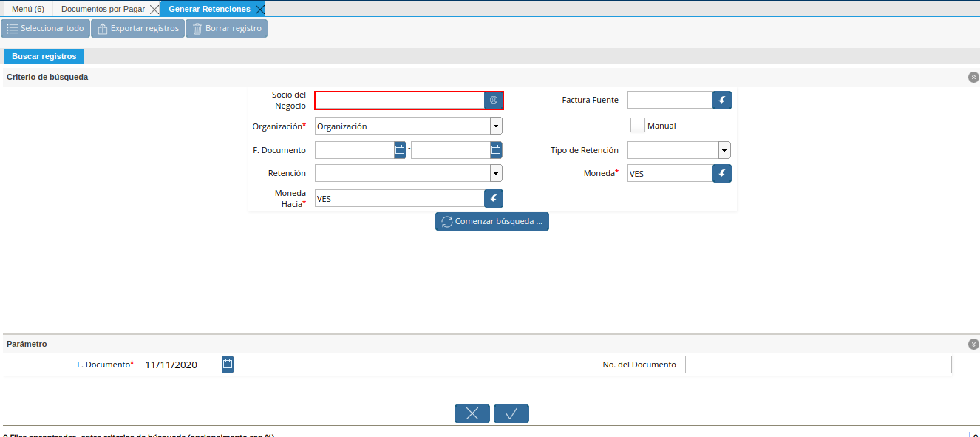The width and height of the screenshot is (980, 437).
Task: Collapse the Criterio de búsqueda section
Action: pyautogui.click(x=973, y=77)
